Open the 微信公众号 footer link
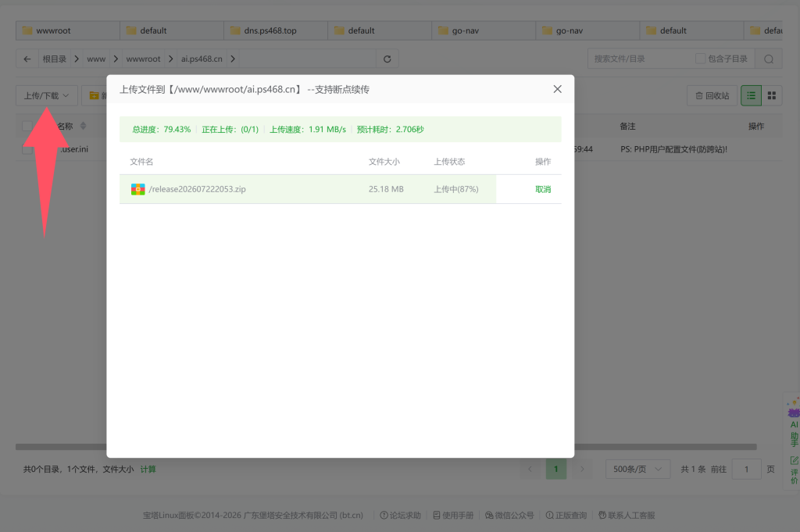Screen dimensions: 800x532 point(509,515)
